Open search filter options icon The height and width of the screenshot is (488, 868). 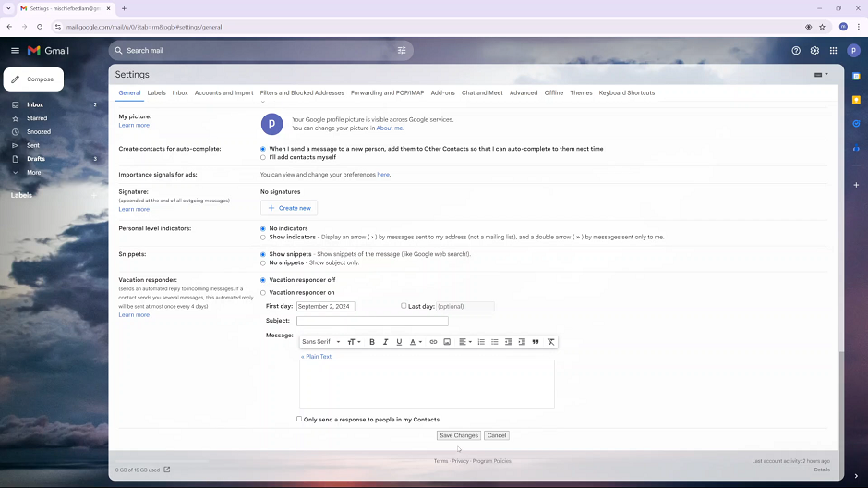pyautogui.click(x=402, y=51)
